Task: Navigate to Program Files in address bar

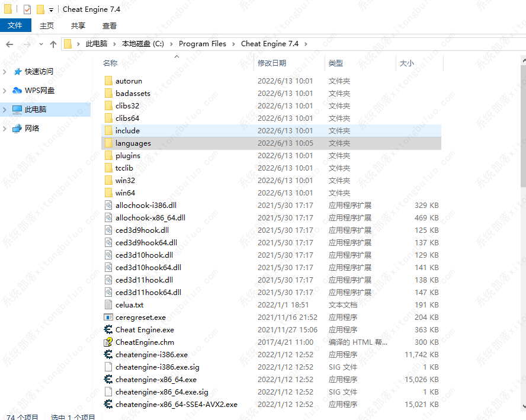Action: click(202, 44)
